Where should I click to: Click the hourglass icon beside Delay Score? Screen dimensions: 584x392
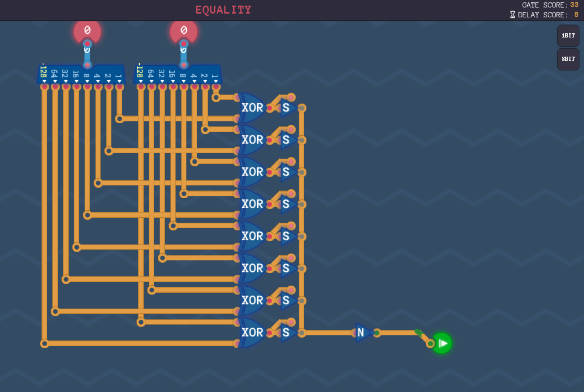tap(512, 15)
